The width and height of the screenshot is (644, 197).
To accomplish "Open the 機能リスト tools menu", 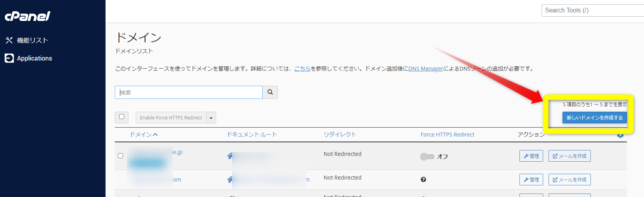I will coord(27,40).
